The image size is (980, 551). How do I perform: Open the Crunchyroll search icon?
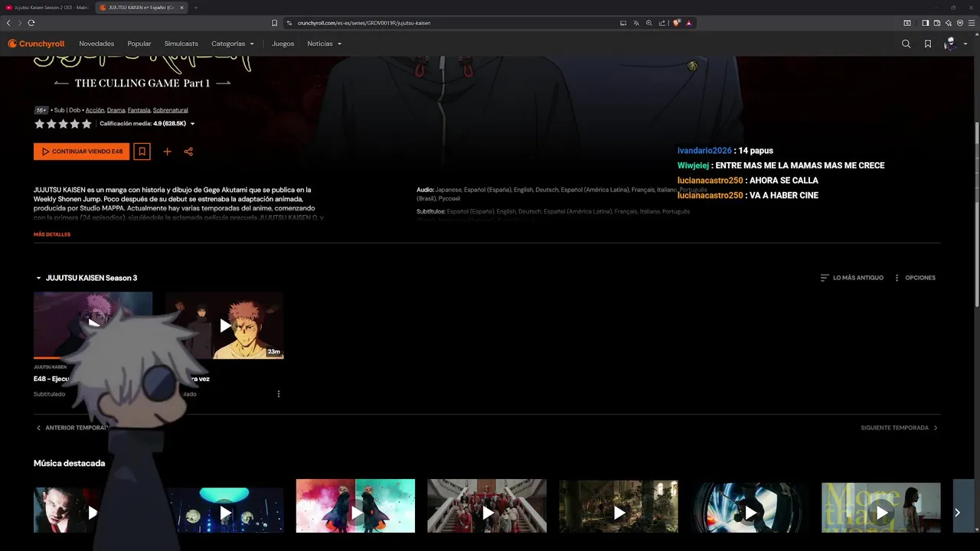(x=906, y=44)
